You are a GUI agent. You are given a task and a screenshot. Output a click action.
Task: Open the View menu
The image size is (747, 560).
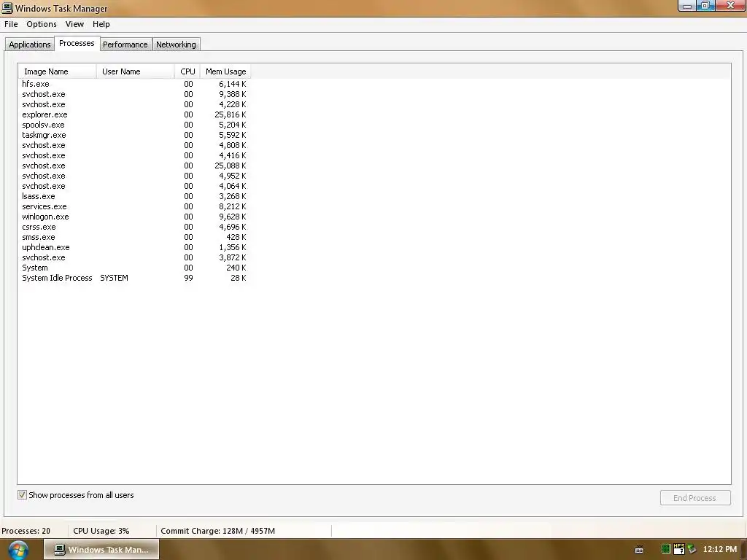(74, 24)
